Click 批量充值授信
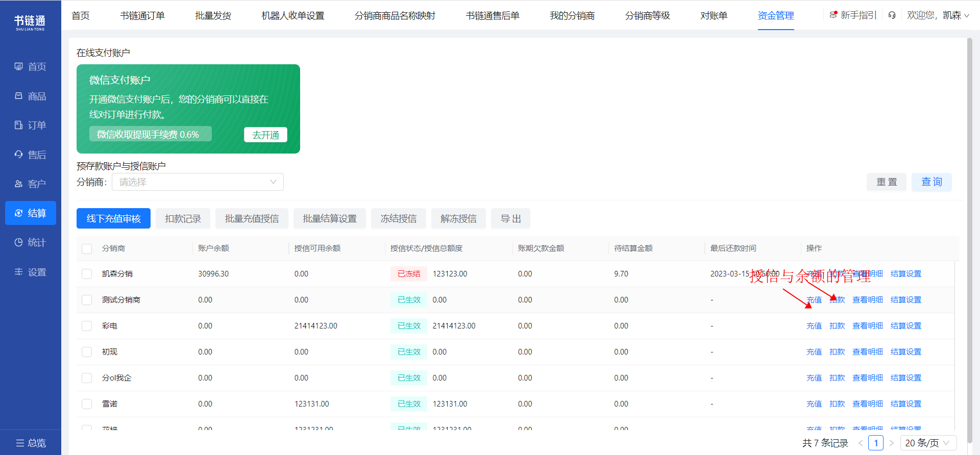 [x=252, y=218]
